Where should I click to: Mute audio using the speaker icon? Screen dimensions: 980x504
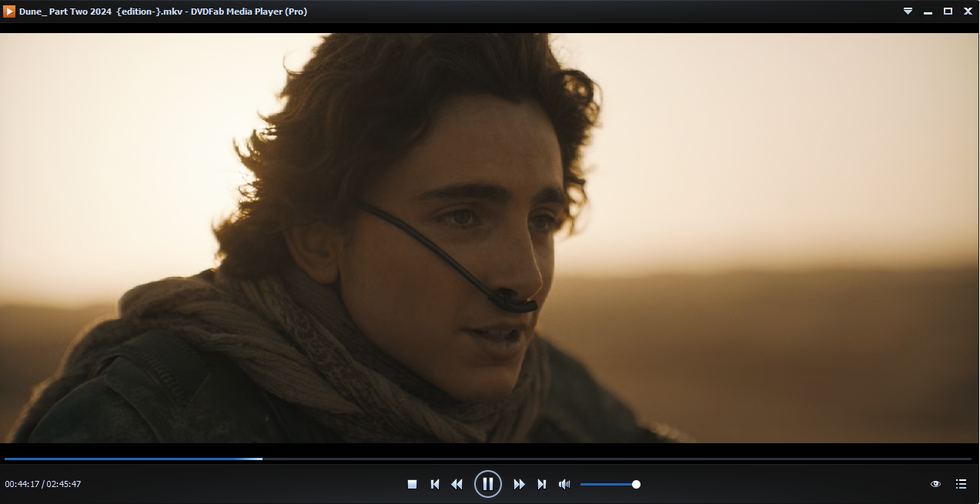click(564, 484)
